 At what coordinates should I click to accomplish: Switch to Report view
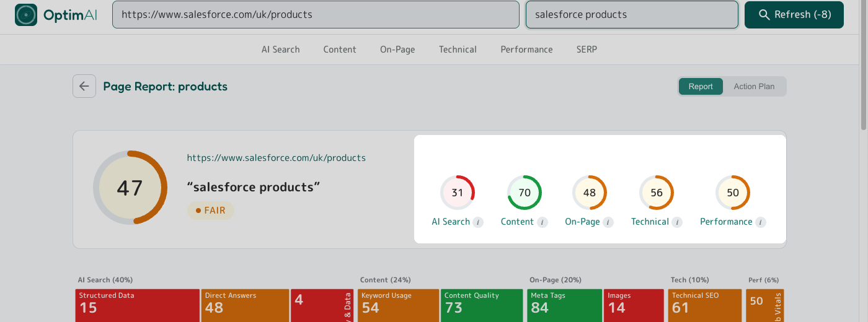701,87
